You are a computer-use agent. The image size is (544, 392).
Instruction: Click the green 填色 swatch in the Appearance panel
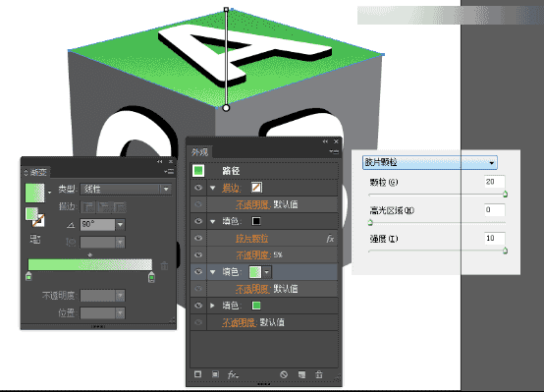point(256,306)
